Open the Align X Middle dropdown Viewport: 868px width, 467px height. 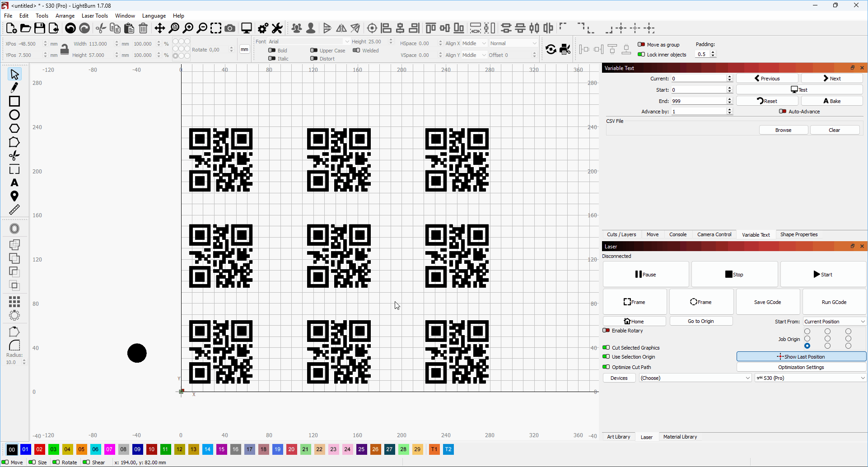point(474,43)
